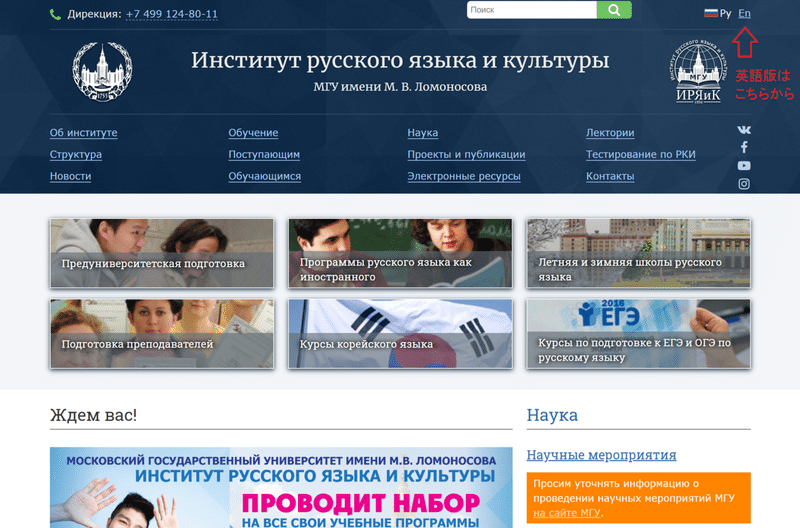Open the Курсы корейского языка card
800x528 pixels.
[400, 334]
